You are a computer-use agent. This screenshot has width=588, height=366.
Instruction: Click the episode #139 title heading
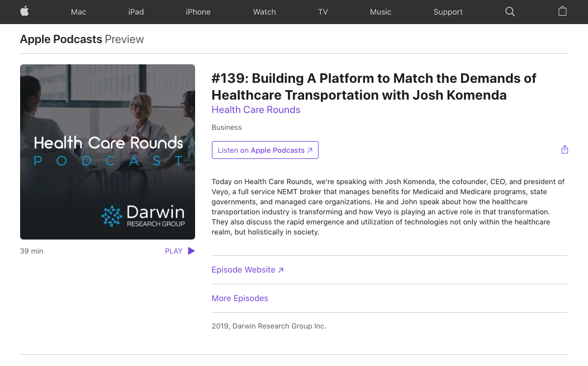pos(374,87)
